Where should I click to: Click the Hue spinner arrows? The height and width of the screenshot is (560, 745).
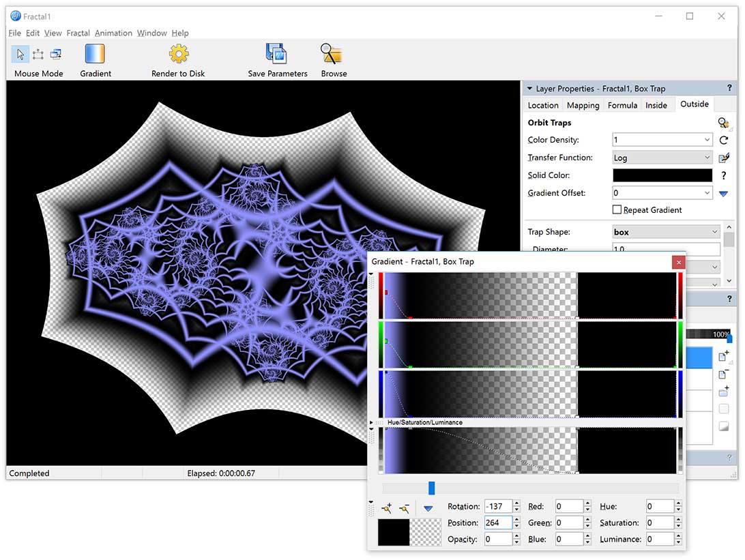tap(678, 506)
